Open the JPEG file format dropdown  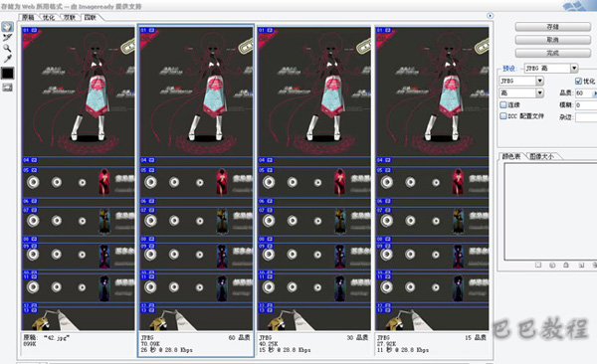[539, 82]
